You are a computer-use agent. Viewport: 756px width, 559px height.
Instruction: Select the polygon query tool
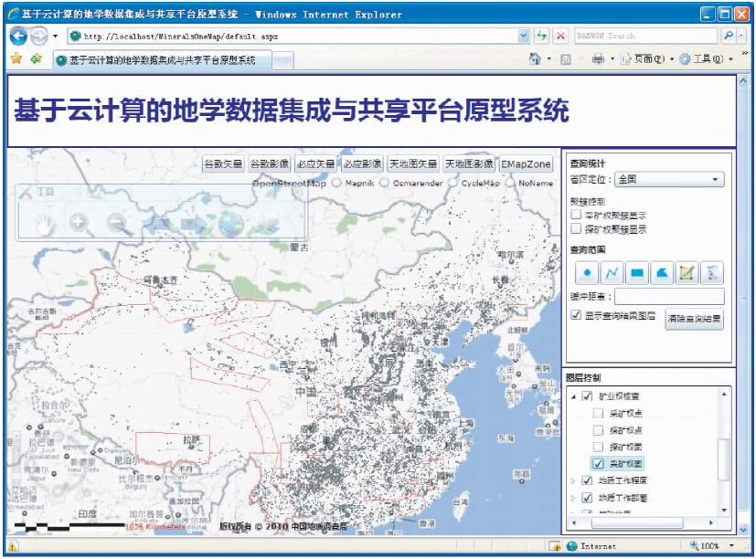tap(662, 272)
